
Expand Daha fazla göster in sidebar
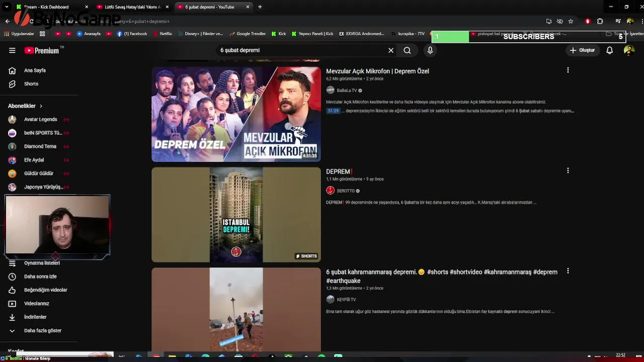pos(43,331)
